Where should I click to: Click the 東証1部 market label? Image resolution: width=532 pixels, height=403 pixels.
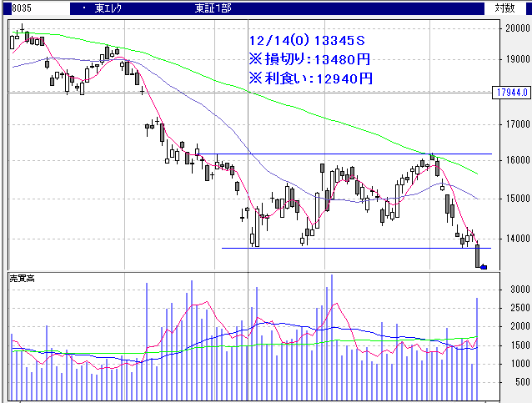[212, 8]
